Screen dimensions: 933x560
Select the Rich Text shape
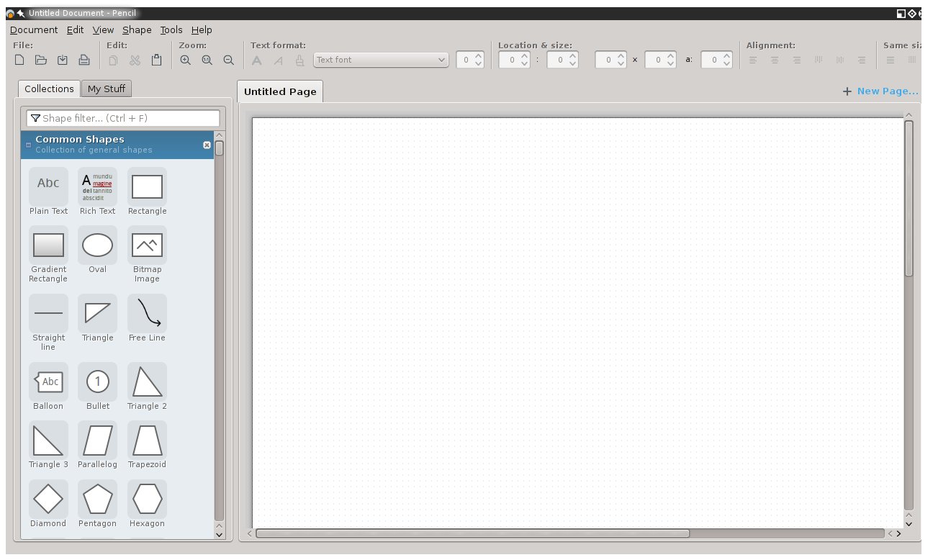[97, 191]
